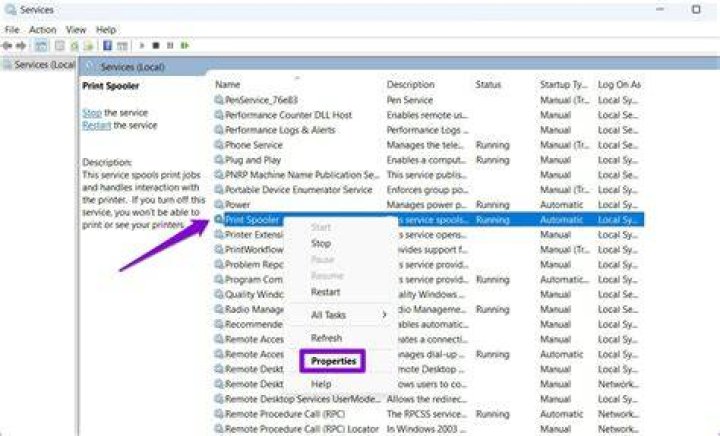Click the Pen Service description cell

coord(410,100)
